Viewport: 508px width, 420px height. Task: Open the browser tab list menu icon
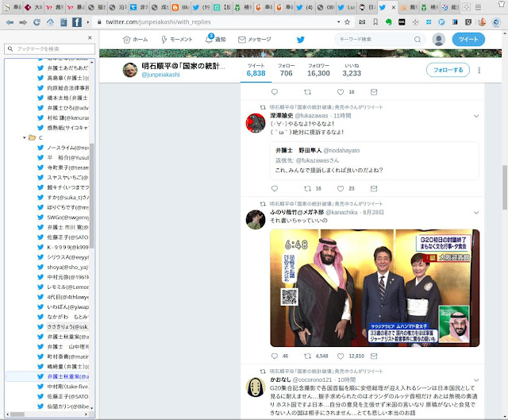[478, 7]
